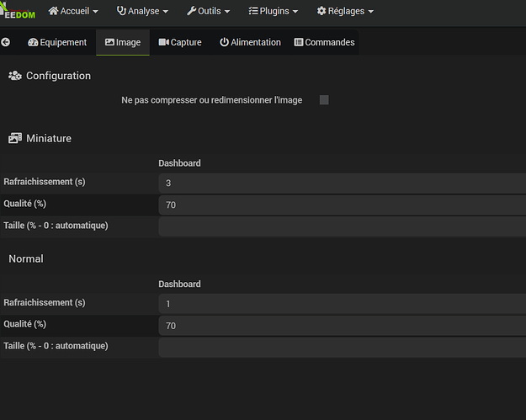Open the Analyse menu
The height and width of the screenshot is (420, 526).
pos(142,11)
